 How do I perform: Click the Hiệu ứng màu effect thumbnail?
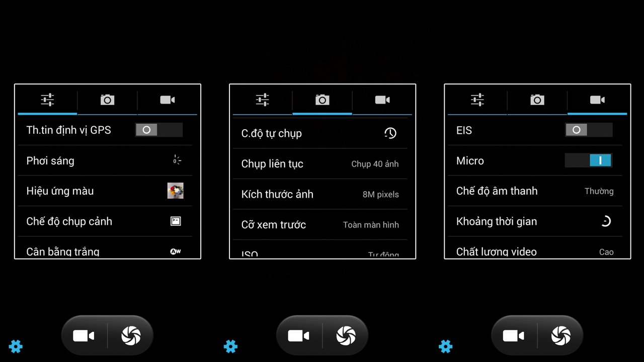[x=175, y=191]
